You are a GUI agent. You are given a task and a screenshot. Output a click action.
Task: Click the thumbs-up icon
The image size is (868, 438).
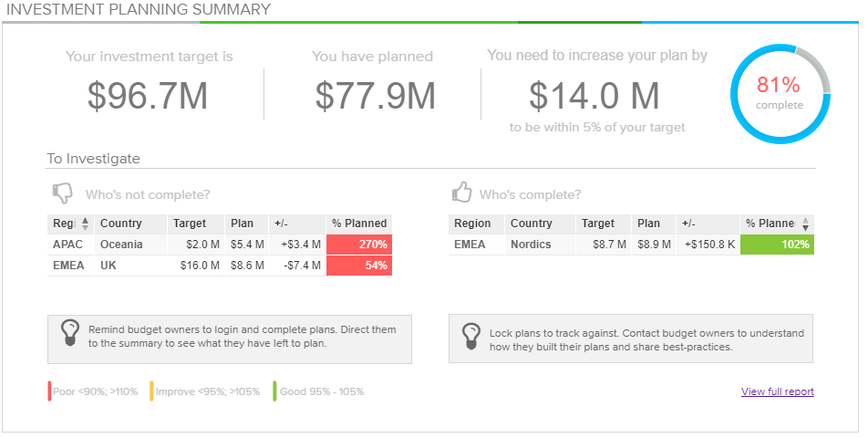[461, 193]
